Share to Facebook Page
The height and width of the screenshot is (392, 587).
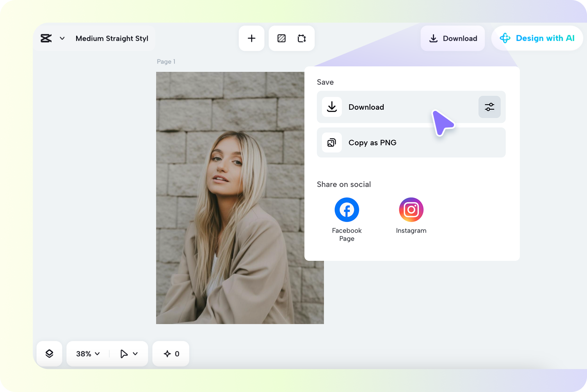coord(347,210)
